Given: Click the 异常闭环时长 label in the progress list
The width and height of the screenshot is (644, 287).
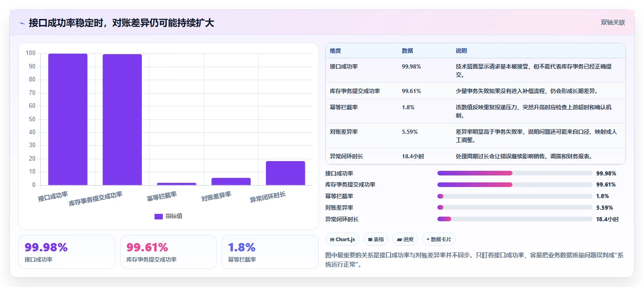Looking at the screenshot, I should coord(342,219).
